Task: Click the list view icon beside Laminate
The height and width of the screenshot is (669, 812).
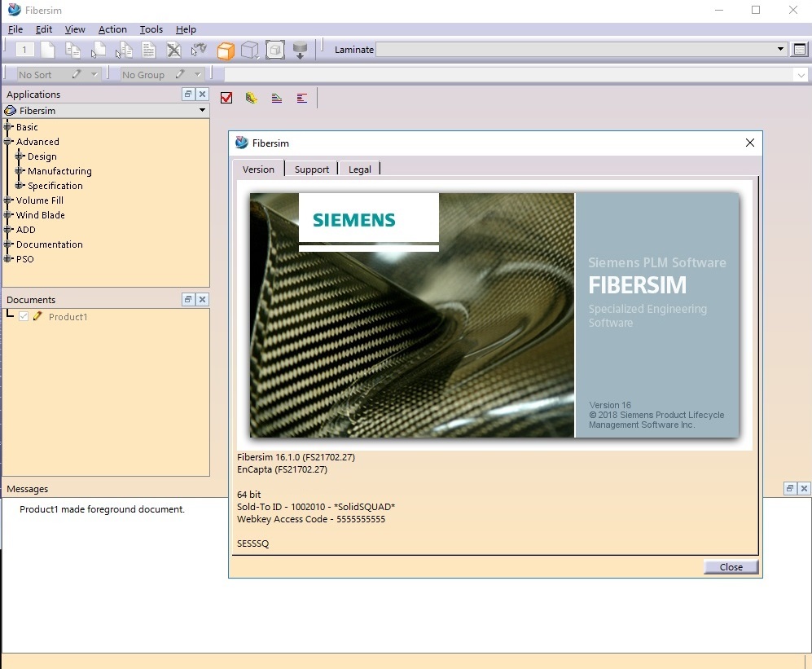Action: click(800, 49)
